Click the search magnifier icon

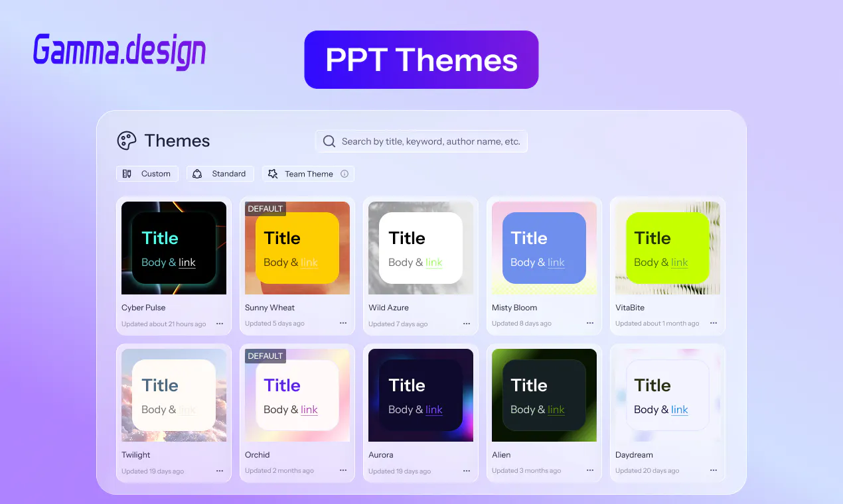click(329, 141)
